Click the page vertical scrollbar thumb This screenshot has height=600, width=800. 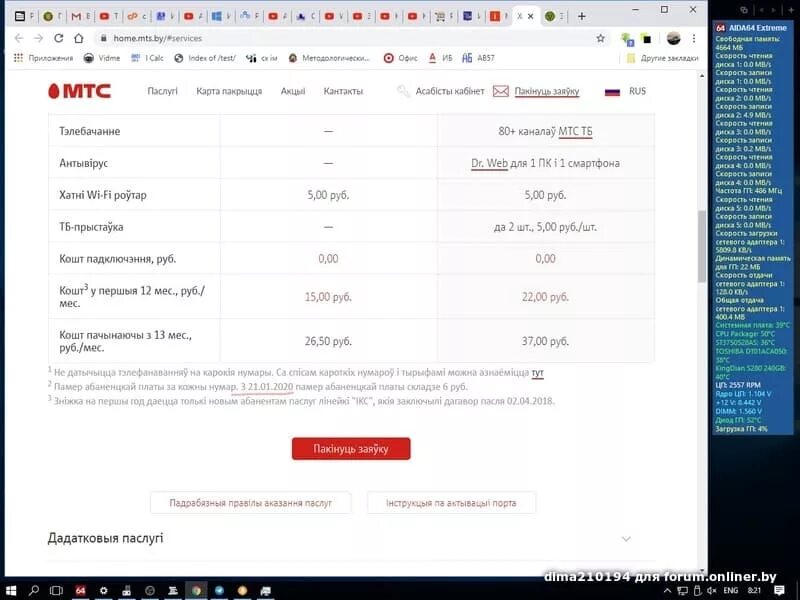tap(702, 245)
